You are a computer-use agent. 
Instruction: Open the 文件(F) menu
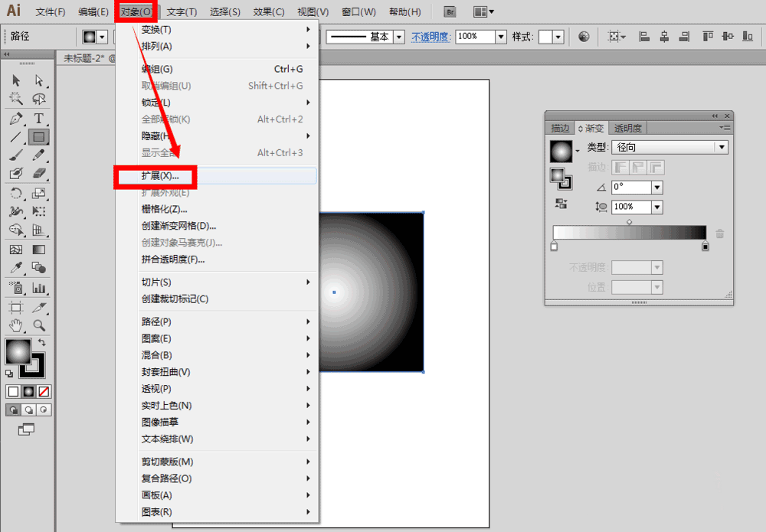(x=51, y=11)
